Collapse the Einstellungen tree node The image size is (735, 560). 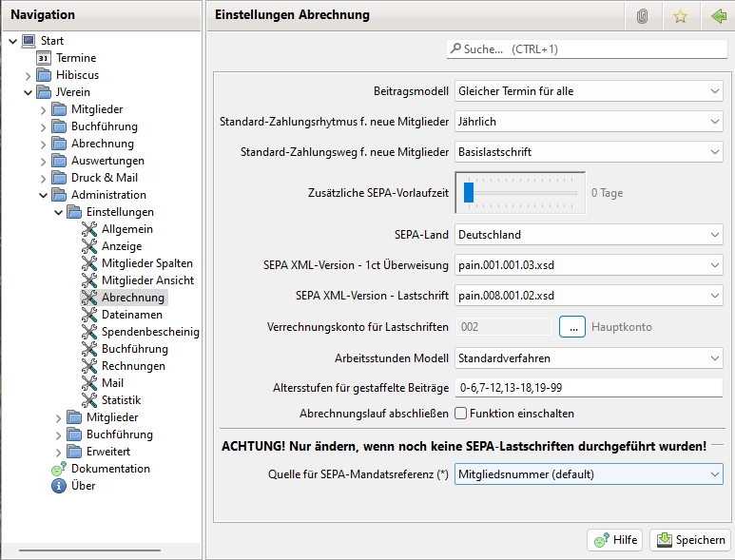pos(59,212)
